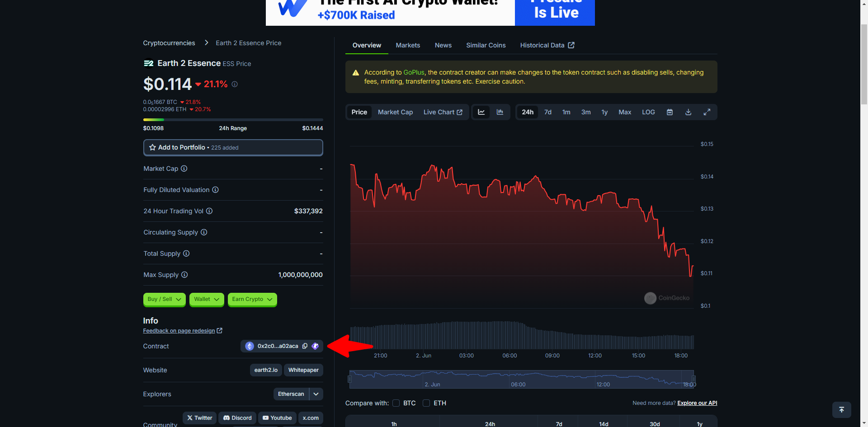Select Max chart timeframe
868x427 pixels.
[x=625, y=112]
